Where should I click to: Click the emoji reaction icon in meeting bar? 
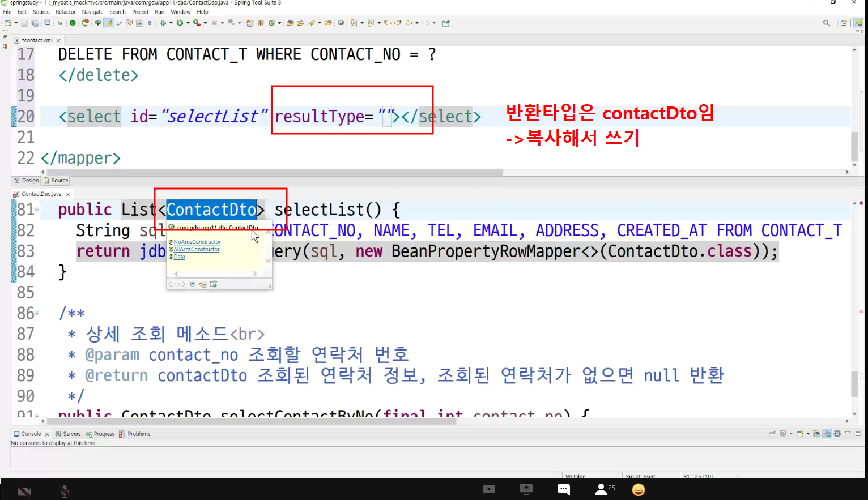pyautogui.click(x=639, y=489)
